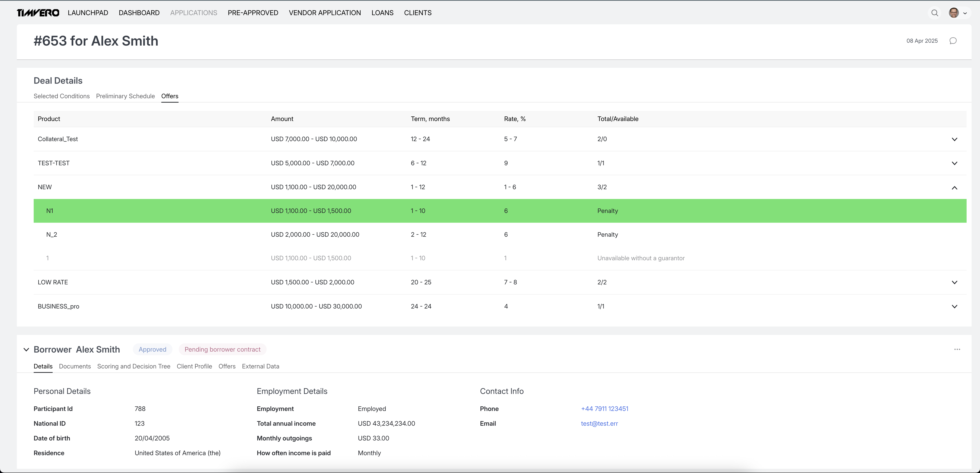Viewport: 980px width, 473px height.
Task: Click the Timvero logo
Action: pos(38,13)
